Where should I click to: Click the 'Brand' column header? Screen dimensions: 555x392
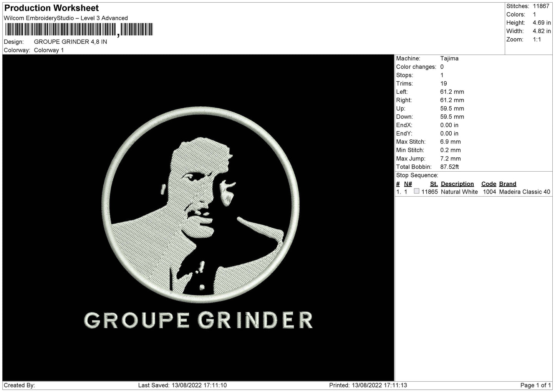pyautogui.click(x=507, y=184)
